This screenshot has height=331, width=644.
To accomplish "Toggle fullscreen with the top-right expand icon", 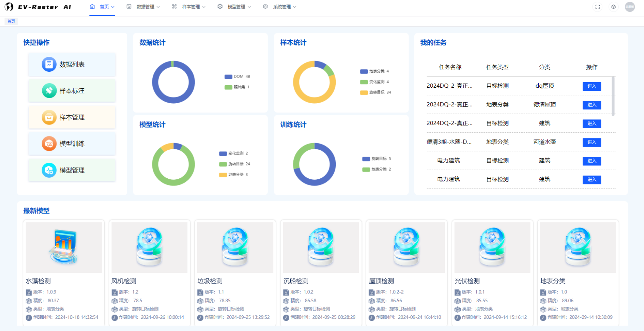I will click(x=598, y=7).
